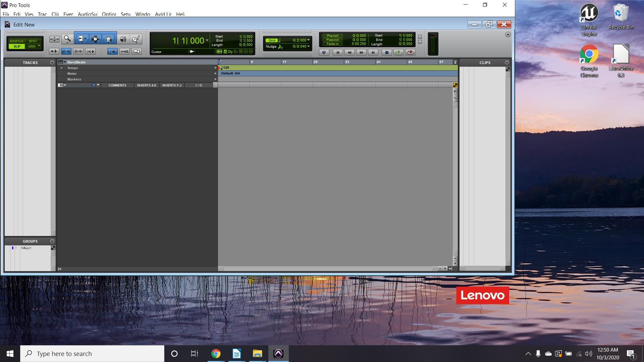Open the AudioSuite menu
The width and height of the screenshot is (644, 362).
pos(87,14)
